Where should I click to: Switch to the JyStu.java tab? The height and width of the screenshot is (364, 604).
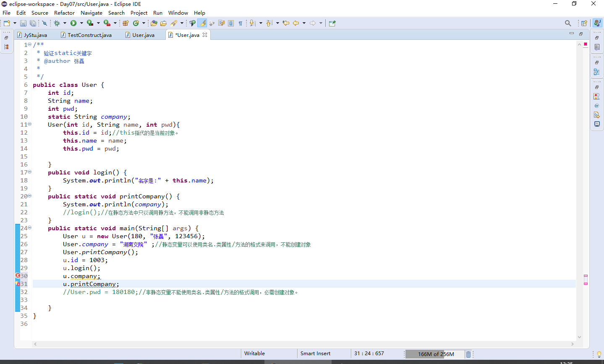coord(32,35)
